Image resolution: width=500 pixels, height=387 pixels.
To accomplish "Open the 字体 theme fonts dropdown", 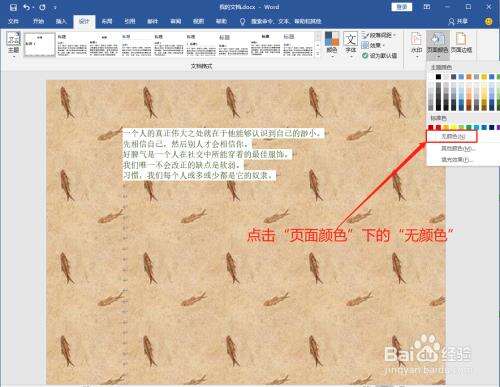I will (351, 45).
